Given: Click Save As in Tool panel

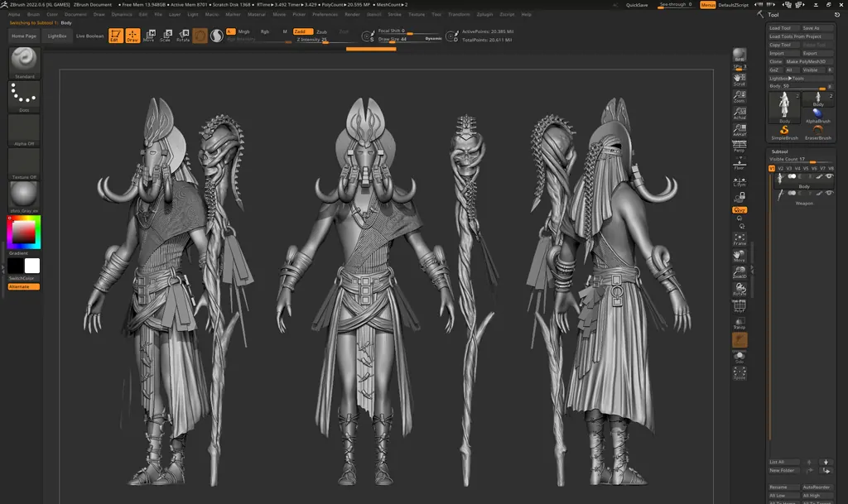Looking at the screenshot, I should pyautogui.click(x=817, y=28).
